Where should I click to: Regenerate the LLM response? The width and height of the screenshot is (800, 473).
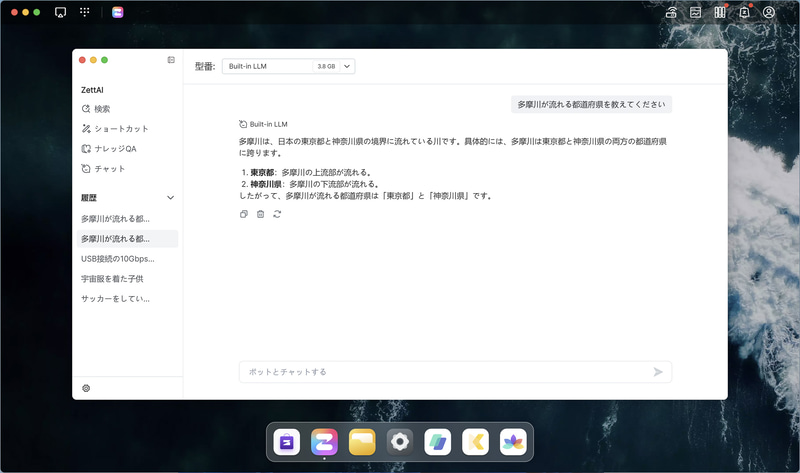pos(277,214)
